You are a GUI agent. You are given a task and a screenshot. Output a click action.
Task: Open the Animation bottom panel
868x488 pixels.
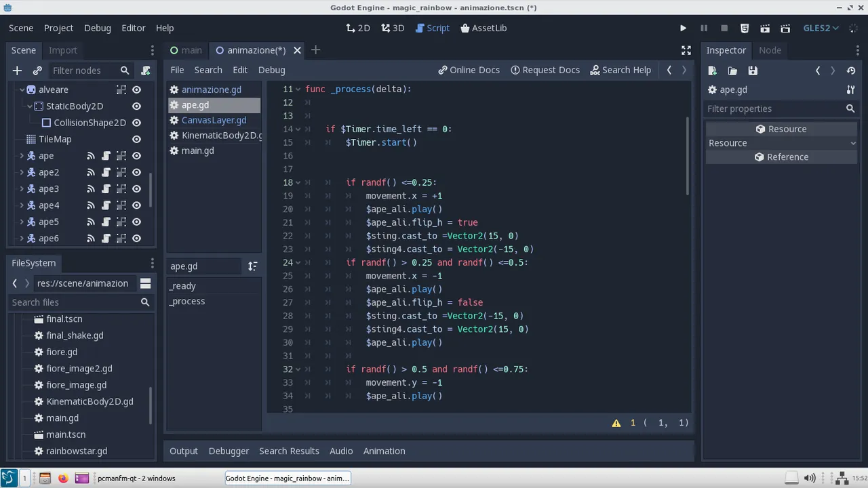[384, 451]
